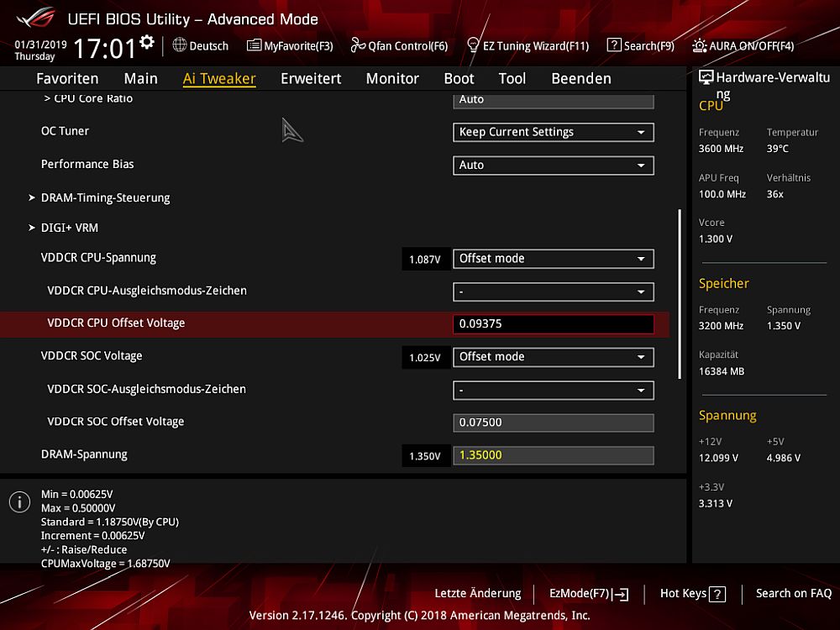Click the settings list scrollbar

[x=680, y=293]
